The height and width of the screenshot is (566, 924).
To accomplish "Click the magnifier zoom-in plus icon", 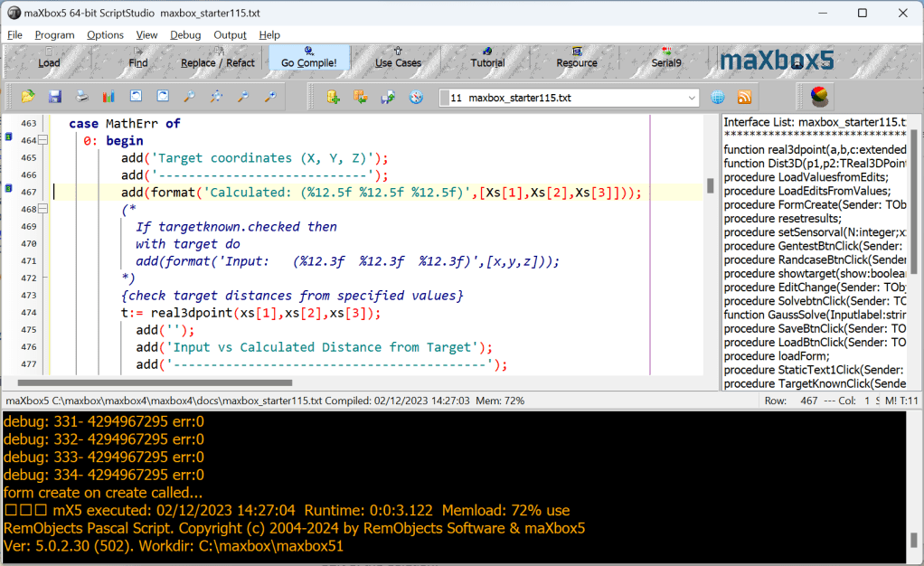I will [x=270, y=97].
